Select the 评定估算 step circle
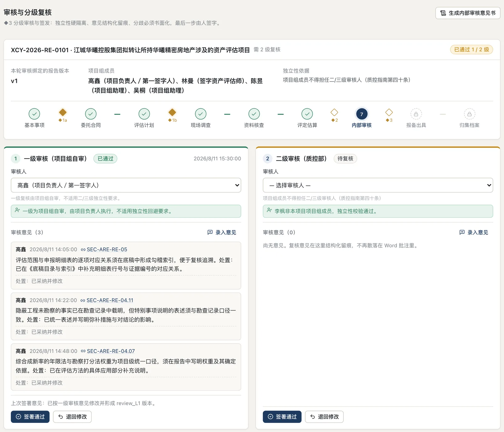504x432 pixels. coord(307,114)
